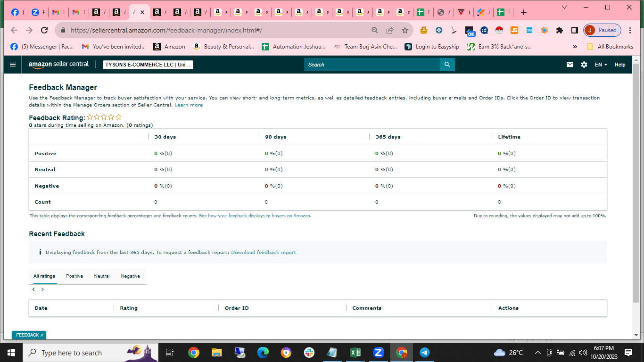Screen dimensions: 644x362
Task: Click inside the Seller Central Search field
Action: click(372, 65)
